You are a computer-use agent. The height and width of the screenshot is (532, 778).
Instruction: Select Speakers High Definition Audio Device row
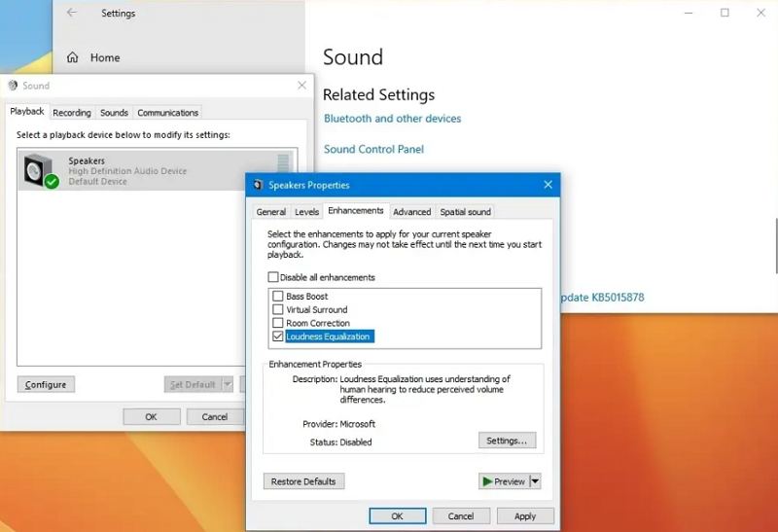pyautogui.click(x=158, y=171)
